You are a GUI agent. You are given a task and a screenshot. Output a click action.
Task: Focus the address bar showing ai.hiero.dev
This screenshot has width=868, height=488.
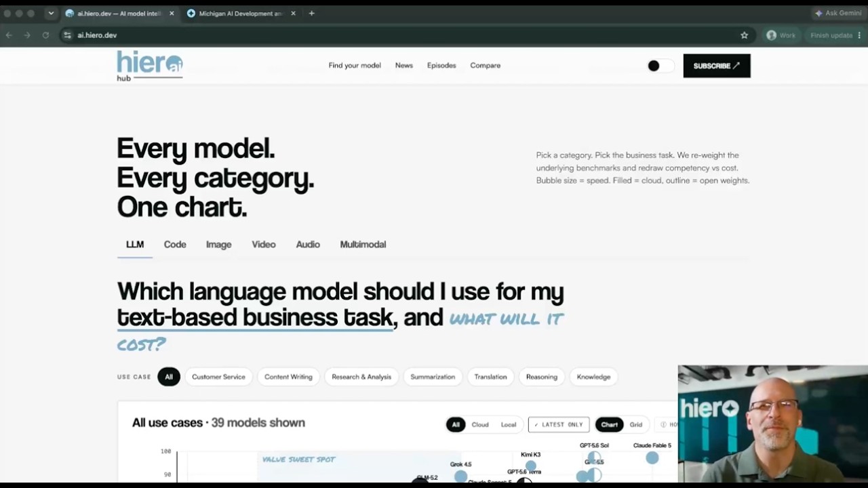(x=407, y=35)
